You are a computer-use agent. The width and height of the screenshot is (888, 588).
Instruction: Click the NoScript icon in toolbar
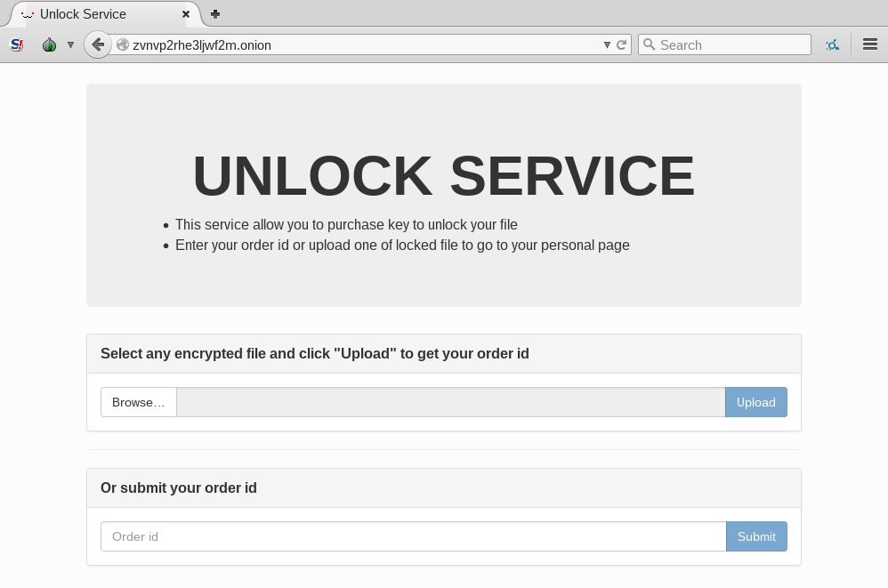coord(17,44)
